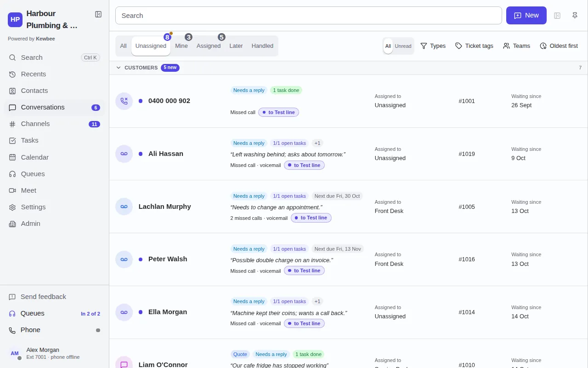Image resolution: width=588 pixels, height=368 pixels.
Task: Open the Ticket tags filter
Action: [474, 46]
